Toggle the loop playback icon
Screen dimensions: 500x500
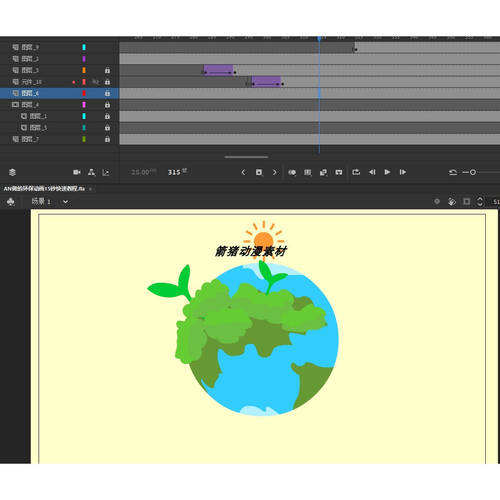tap(356, 172)
